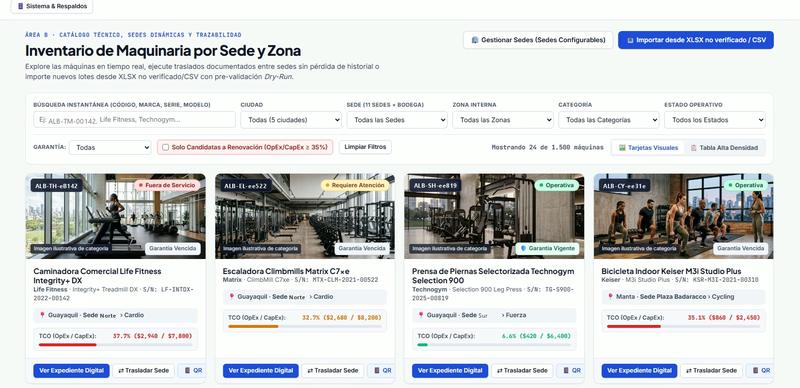Image resolution: width=800 pixels, height=388 pixels.
Task: Click the location pin on Climbmills Matrix card
Action: 231,297
